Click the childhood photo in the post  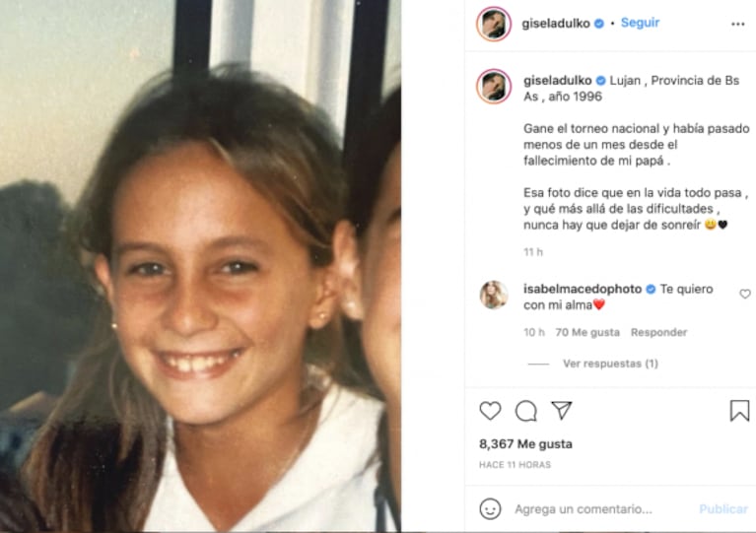point(200,266)
